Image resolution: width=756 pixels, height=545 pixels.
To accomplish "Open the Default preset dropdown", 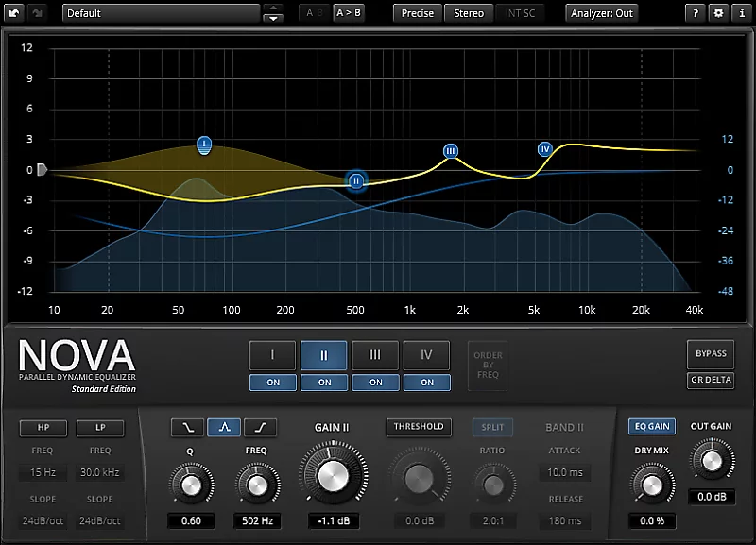I will pyautogui.click(x=161, y=13).
